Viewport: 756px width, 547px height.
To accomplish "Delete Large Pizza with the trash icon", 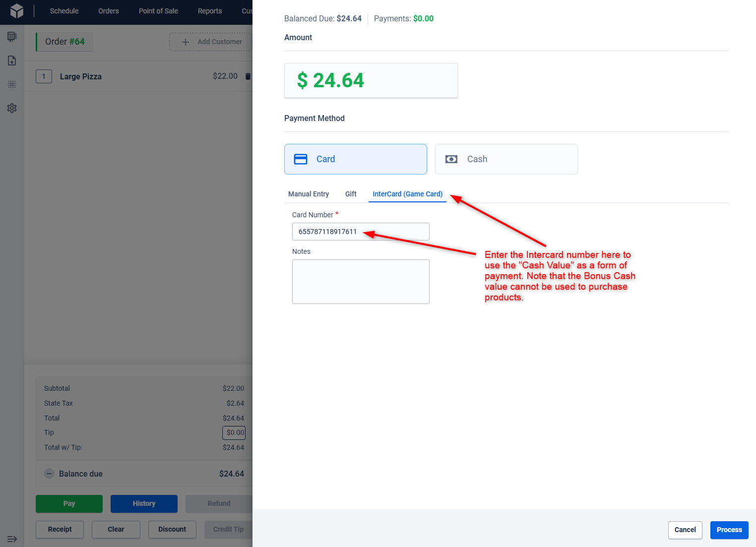I will (x=248, y=76).
